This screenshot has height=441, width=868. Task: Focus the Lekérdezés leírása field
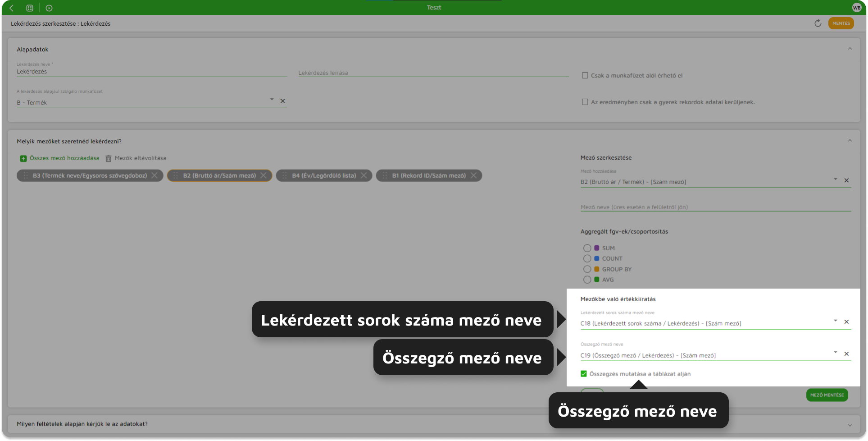pyautogui.click(x=433, y=73)
